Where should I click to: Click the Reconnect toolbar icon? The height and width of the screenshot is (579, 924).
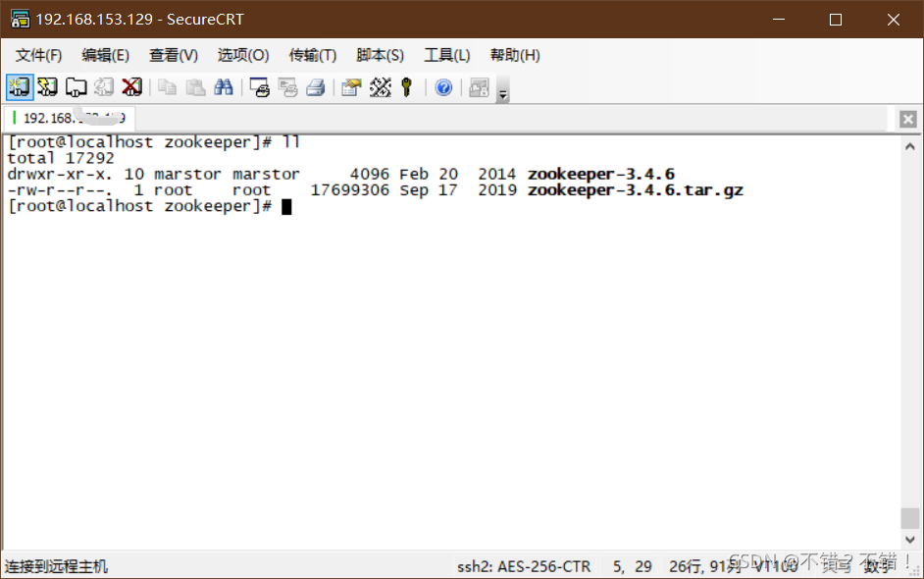[104, 88]
